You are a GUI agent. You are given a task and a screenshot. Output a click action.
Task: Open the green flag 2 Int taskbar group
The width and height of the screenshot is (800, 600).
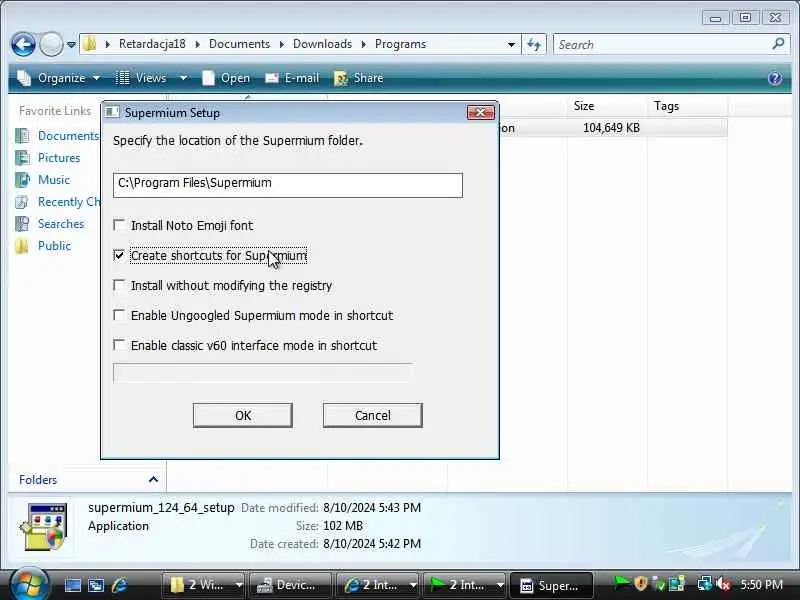(x=465, y=585)
